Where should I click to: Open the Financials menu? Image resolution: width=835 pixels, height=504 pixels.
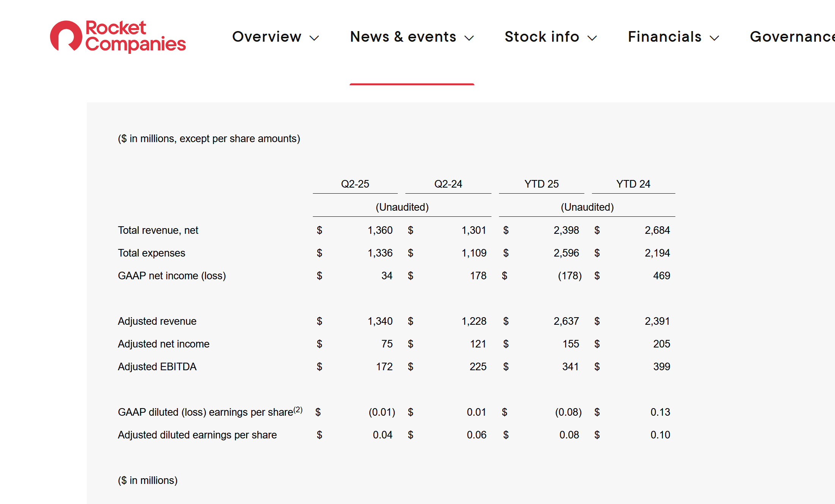[664, 37]
